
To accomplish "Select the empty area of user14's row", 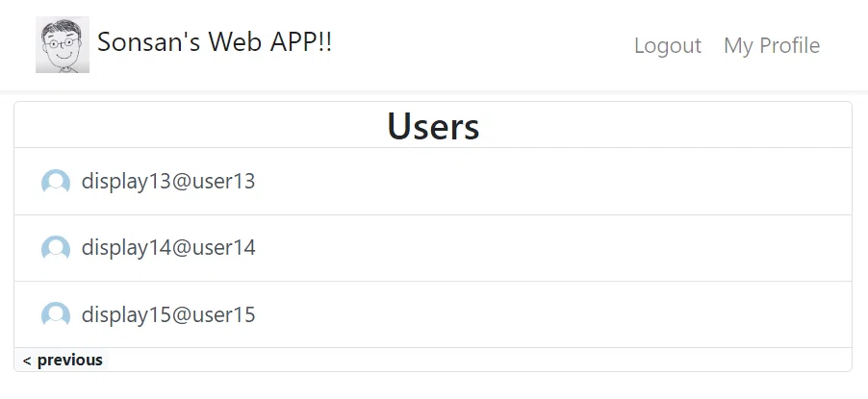I will pyautogui.click(x=553, y=248).
